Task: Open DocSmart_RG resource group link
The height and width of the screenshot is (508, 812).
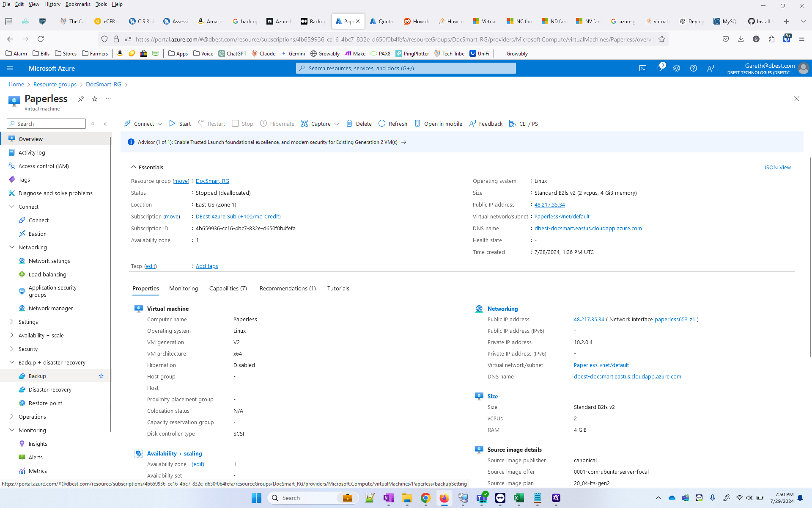Action: [212, 181]
